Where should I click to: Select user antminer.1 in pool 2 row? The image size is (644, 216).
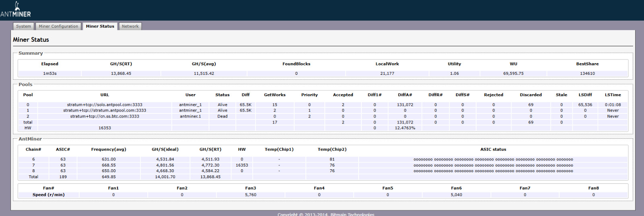point(190,116)
